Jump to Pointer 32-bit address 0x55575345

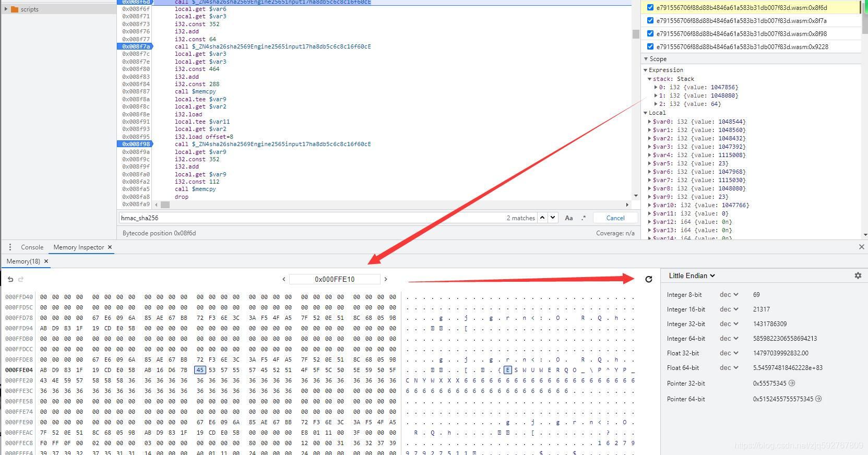click(x=792, y=383)
